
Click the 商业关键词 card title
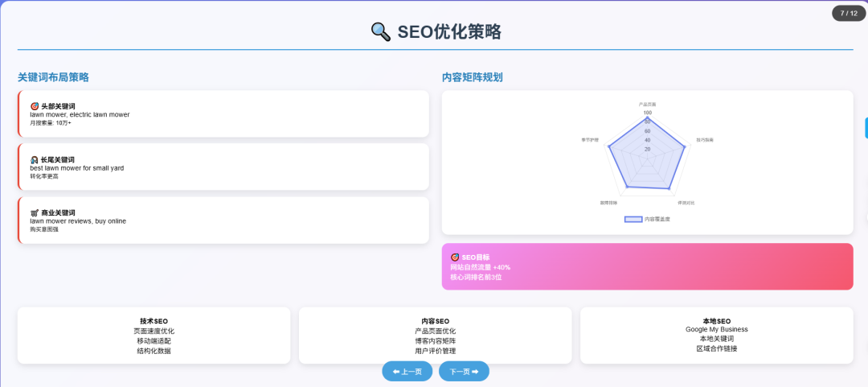pyautogui.click(x=58, y=213)
